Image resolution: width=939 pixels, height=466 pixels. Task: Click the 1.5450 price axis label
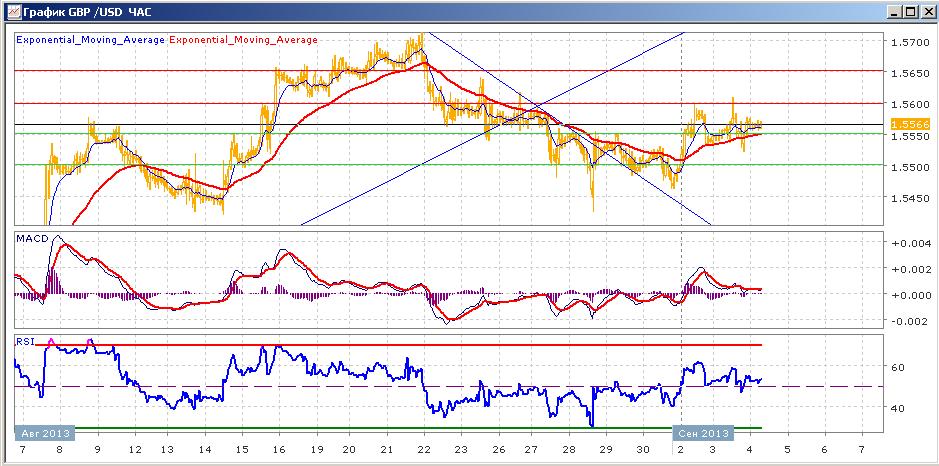click(x=908, y=198)
